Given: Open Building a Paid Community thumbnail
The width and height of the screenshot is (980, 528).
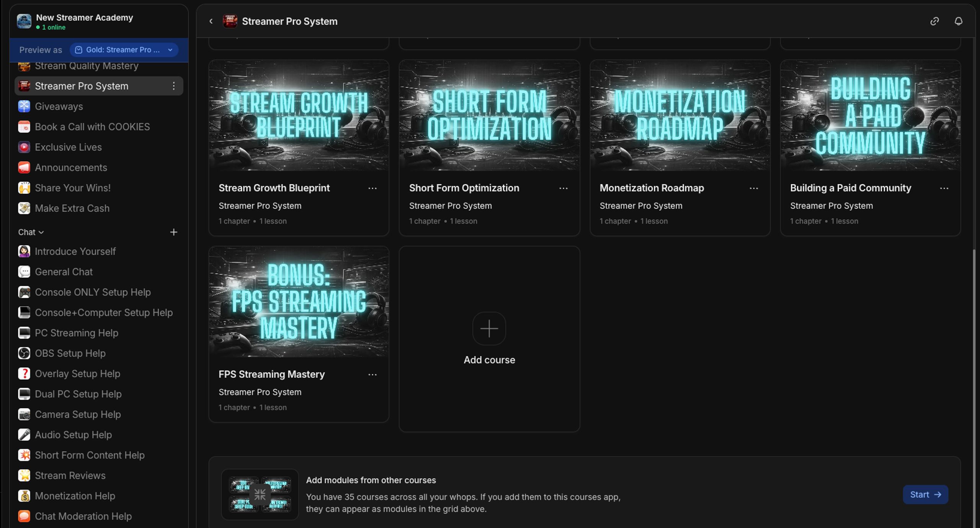Looking at the screenshot, I should 870,115.
